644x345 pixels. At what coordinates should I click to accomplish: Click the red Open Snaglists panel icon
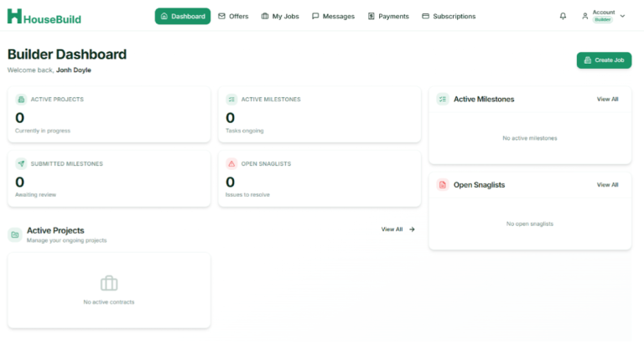[443, 184]
